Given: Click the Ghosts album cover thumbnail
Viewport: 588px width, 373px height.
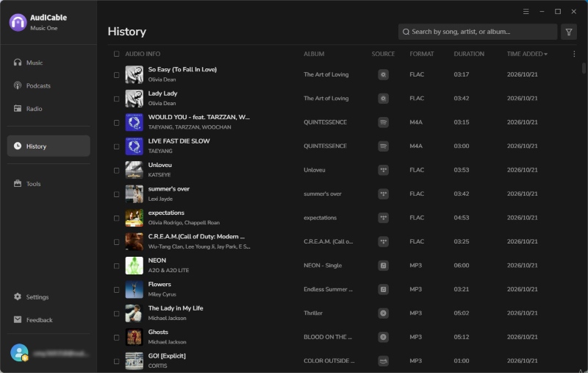Looking at the screenshot, I should point(135,337).
